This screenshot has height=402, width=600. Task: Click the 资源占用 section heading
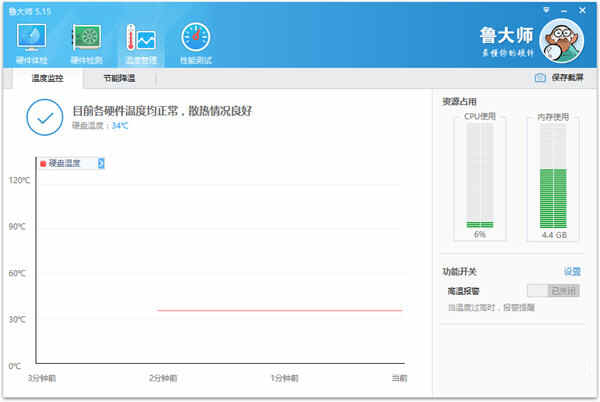coord(459,101)
